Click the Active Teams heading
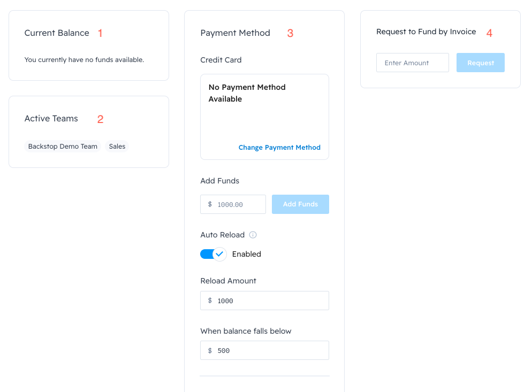This screenshot has height=392, width=532. click(x=51, y=119)
